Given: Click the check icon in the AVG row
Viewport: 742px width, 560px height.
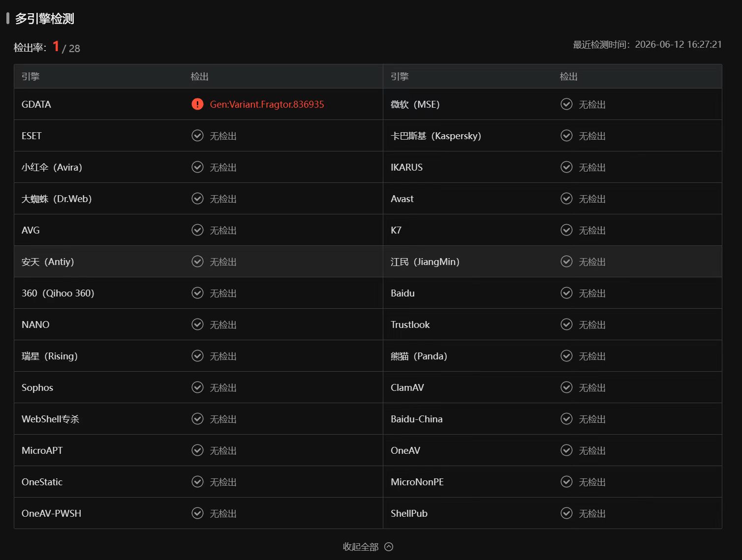Looking at the screenshot, I should click(x=197, y=230).
